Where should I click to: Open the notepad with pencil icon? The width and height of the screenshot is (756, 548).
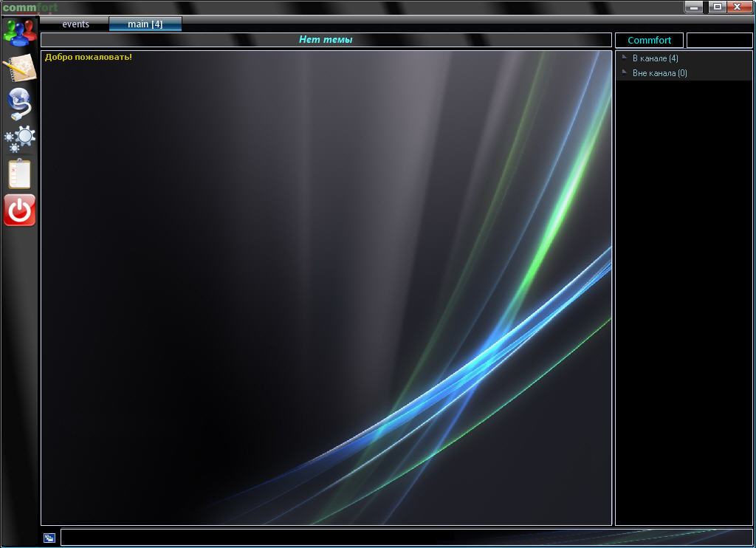click(x=20, y=67)
